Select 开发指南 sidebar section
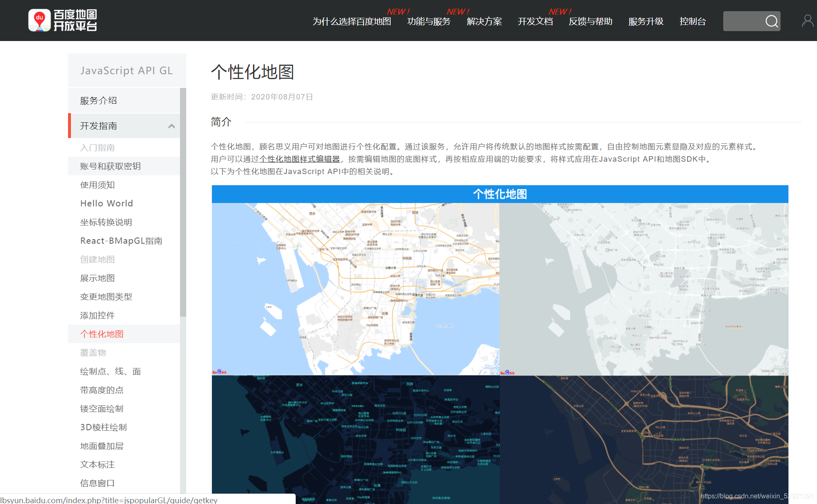Image resolution: width=817 pixels, height=504 pixels. click(124, 126)
